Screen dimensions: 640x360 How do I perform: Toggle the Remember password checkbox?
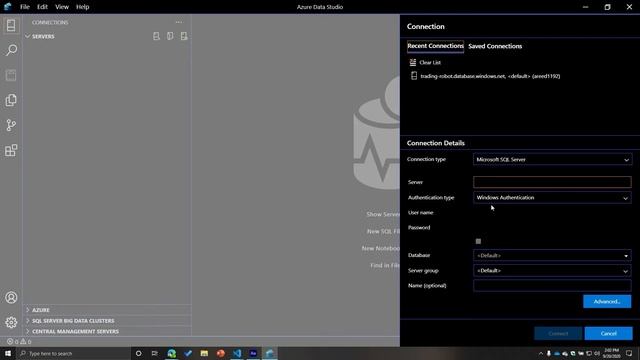tap(478, 241)
